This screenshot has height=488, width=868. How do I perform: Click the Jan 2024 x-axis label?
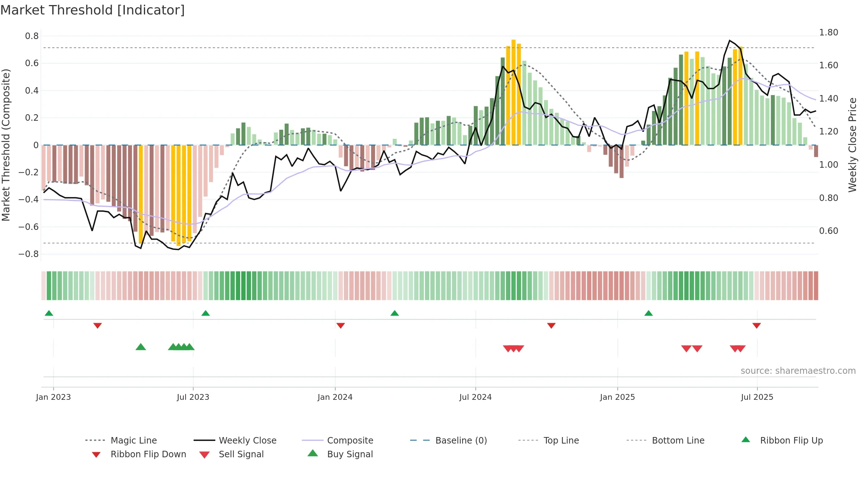click(x=335, y=397)
